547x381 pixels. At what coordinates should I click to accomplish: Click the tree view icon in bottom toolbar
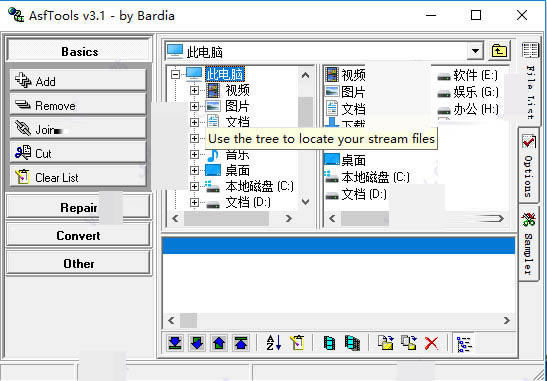pyautogui.click(x=464, y=344)
